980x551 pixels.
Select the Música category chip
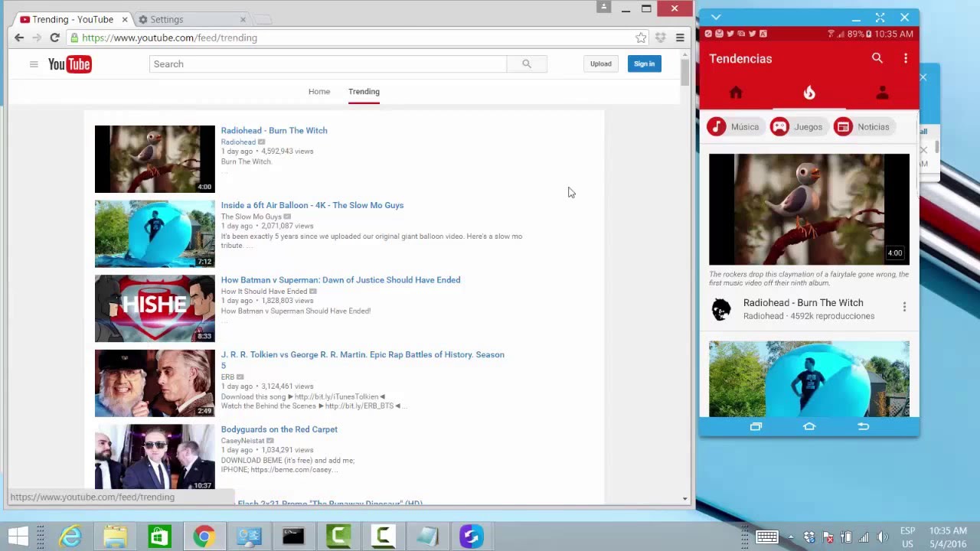click(x=734, y=127)
